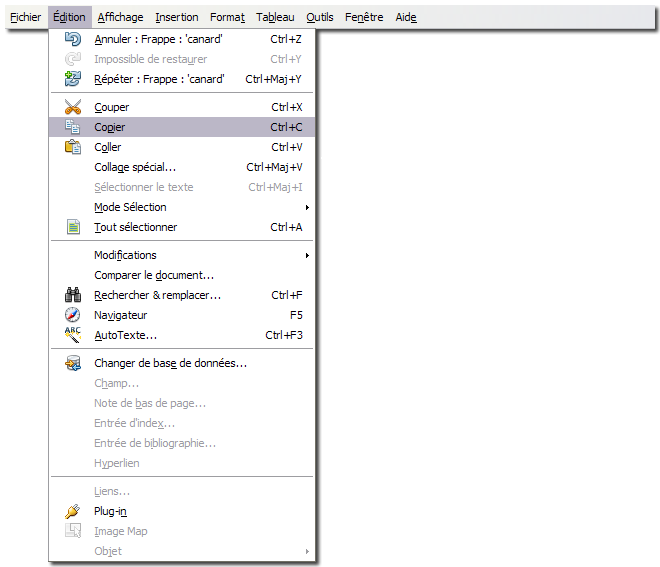Click the compass icon beside Navigateur

tap(73, 315)
